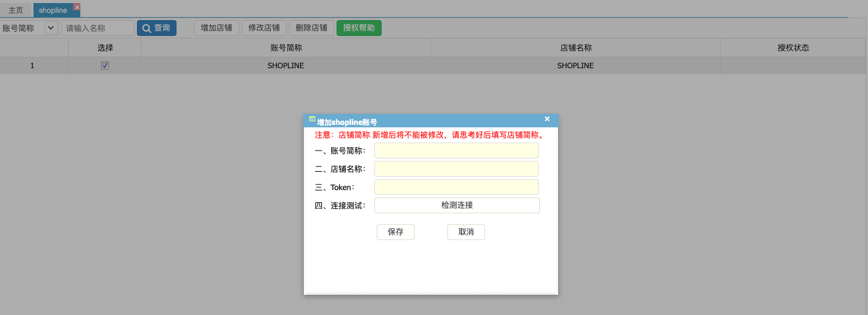Focus the 请输入名称 search field

click(97, 28)
